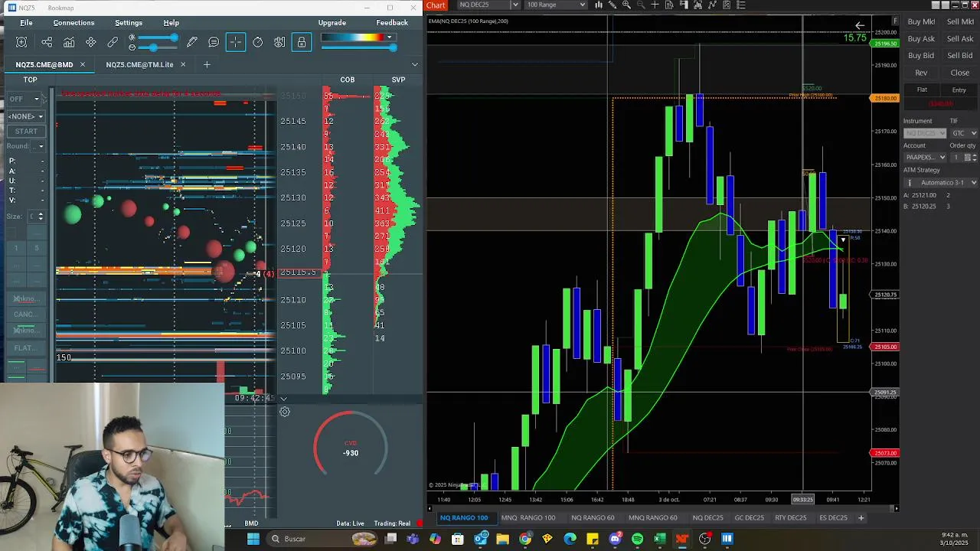This screenshot has height=551, width=980.
Task: Click the diamond add-ons icon in Bookmap toolbar
Action: [x=91, y=43]
